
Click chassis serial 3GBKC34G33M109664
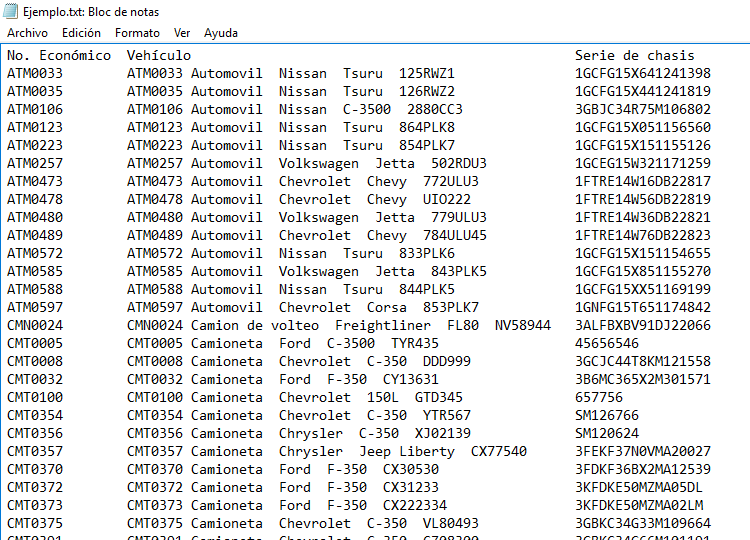(642, 523)
